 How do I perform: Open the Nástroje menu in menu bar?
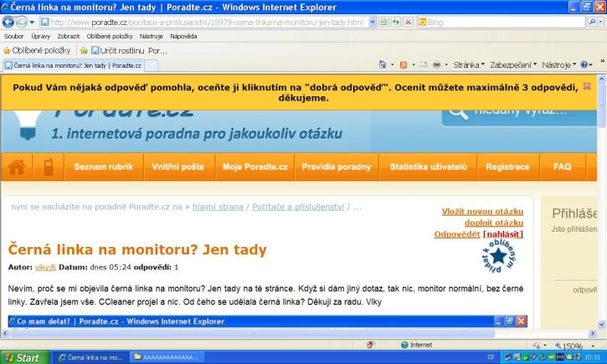click(151, 36)
